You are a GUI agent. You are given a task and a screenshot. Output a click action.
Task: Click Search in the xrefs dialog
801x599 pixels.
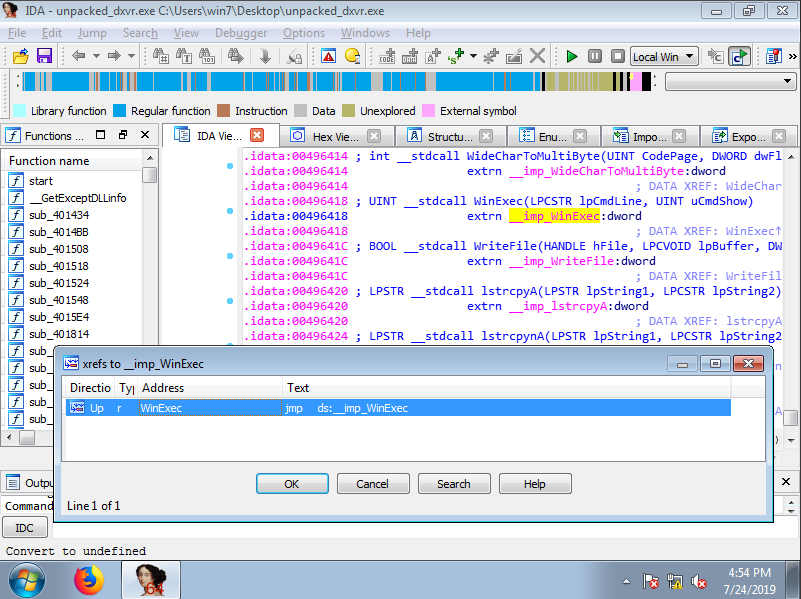coord(454,484)
